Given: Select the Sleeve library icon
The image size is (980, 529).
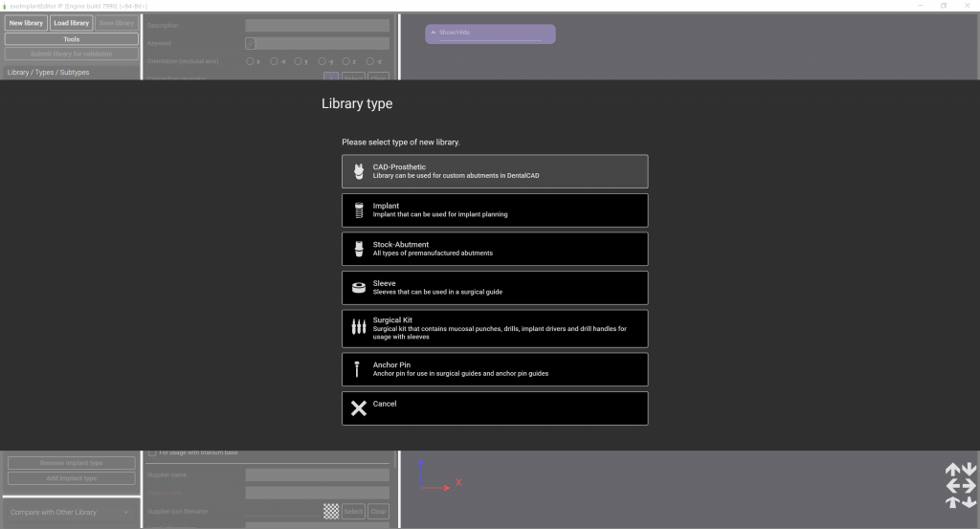Looking at the screenshot, I should pos(359,288).
